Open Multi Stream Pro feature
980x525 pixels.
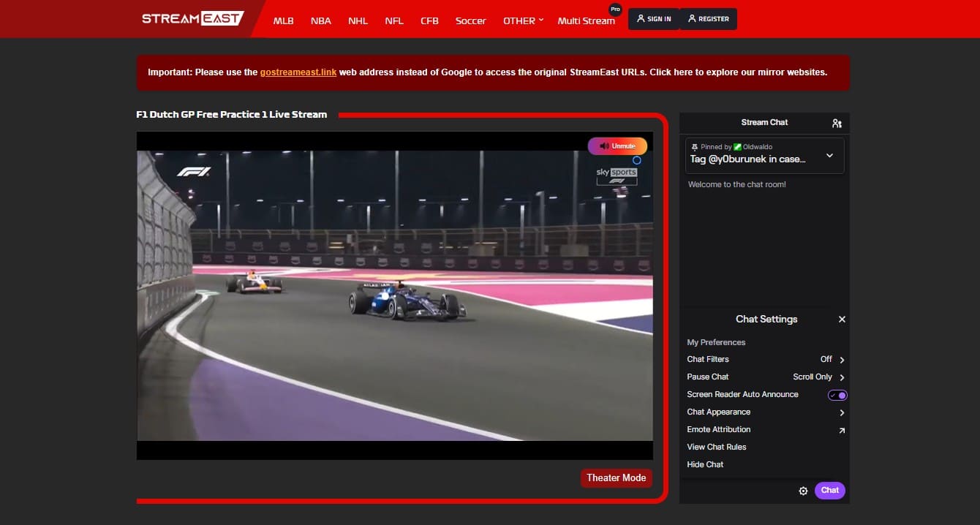(x=587, y=20)
